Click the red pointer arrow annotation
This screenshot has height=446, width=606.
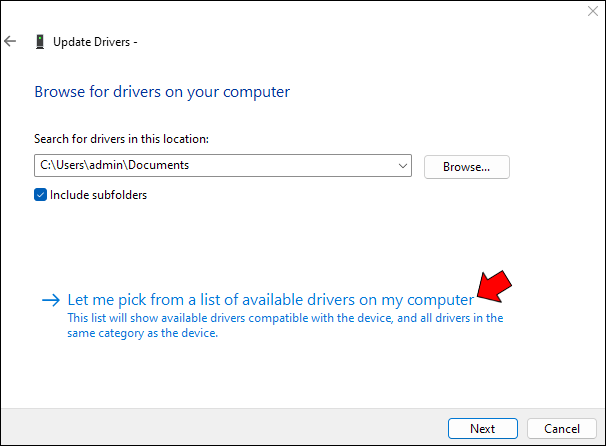point(494,286)
